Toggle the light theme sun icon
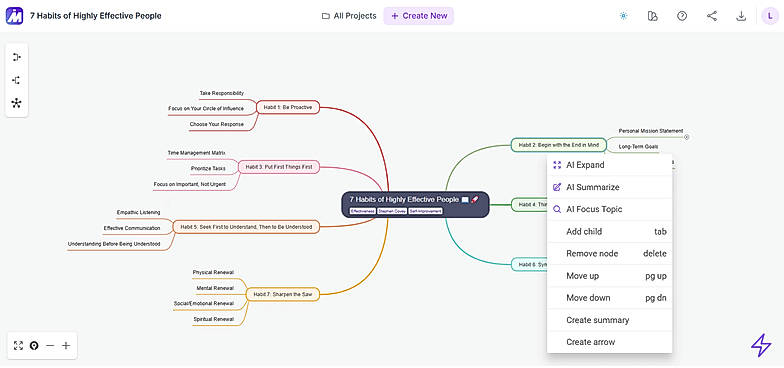 (623, 16)
